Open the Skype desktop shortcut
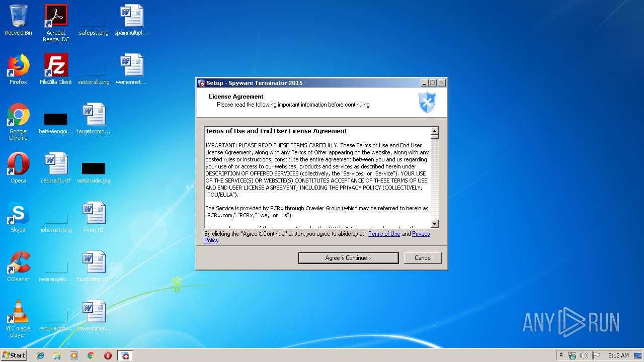This screenshot has width=644, height=362. [x=18, y=217]
